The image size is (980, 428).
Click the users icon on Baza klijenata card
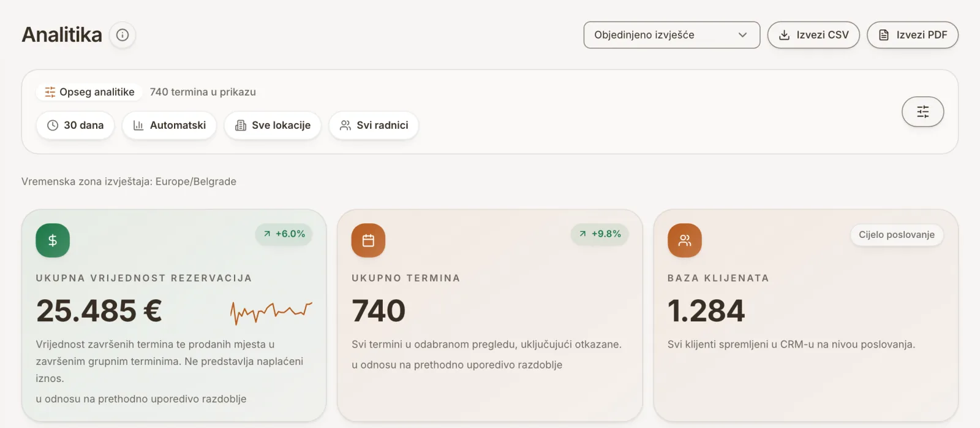click(x=684, y=240)
